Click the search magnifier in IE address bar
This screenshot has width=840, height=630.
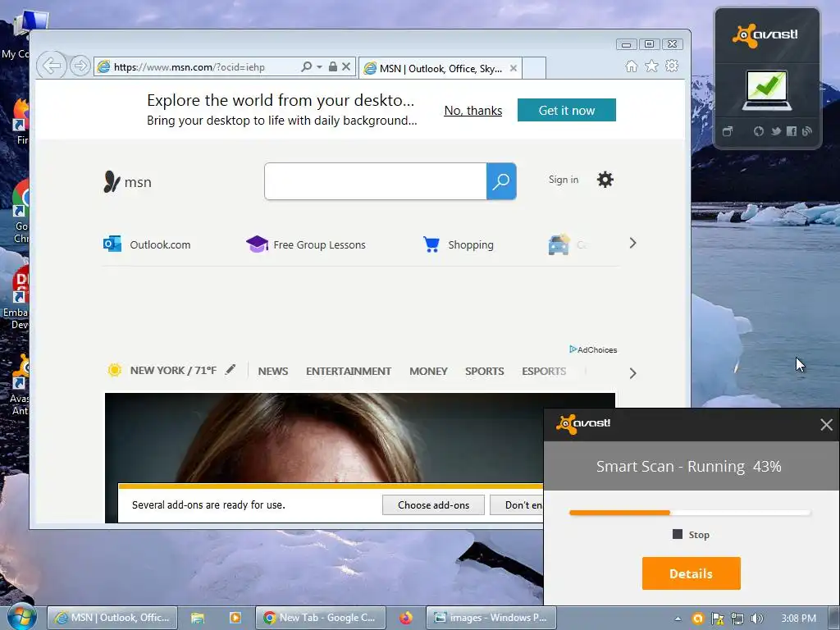coord(307,66)
